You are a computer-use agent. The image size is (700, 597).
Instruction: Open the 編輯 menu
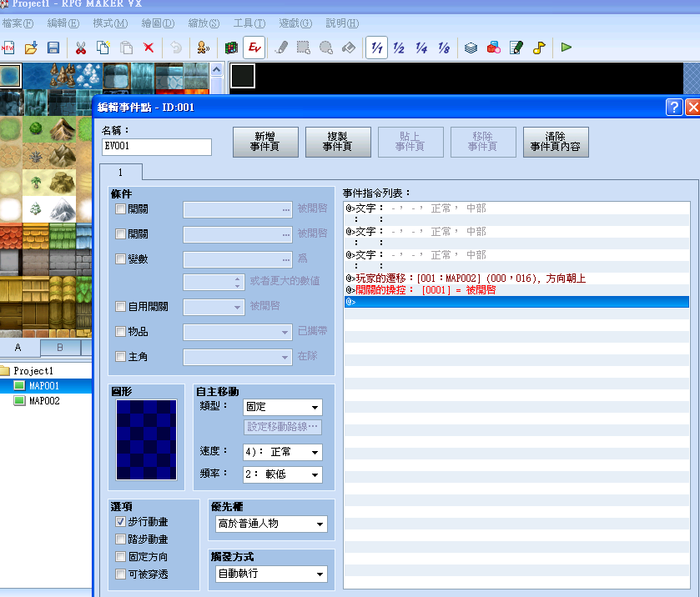point(63,23)
